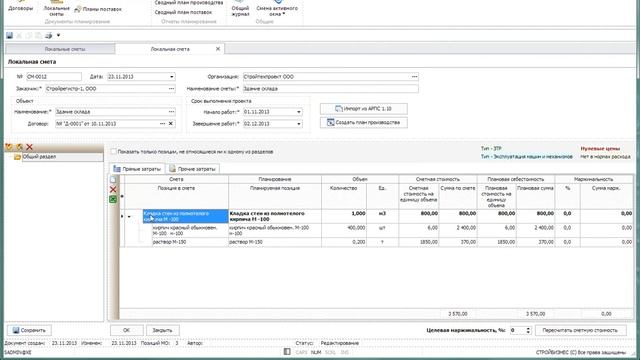Click Тип - Эксплуатация машин и механизмов legend
640x360 pixels.
coord(527,156)
